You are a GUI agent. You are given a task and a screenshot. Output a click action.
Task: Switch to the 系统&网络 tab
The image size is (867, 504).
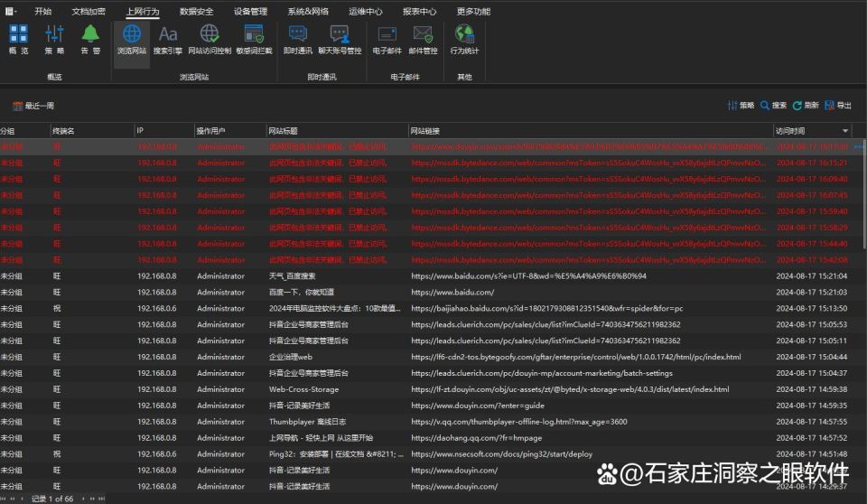tap(308, 11)
